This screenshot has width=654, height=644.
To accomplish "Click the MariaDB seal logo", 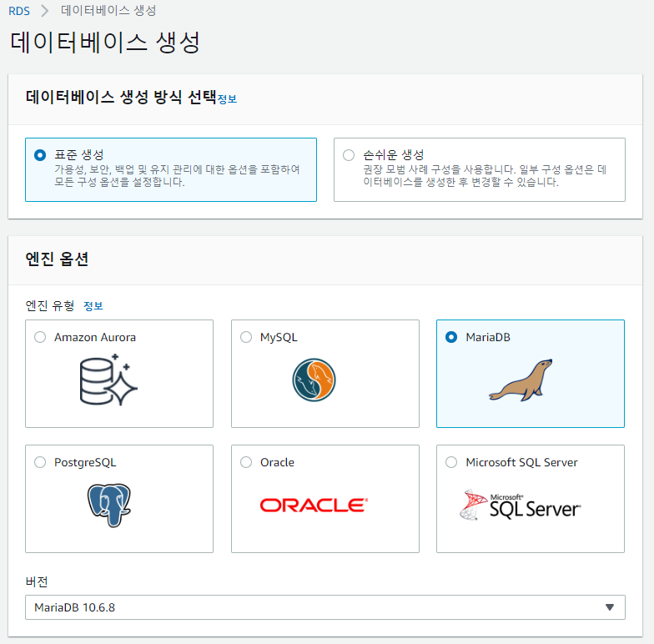I will [x=521, y=380].
